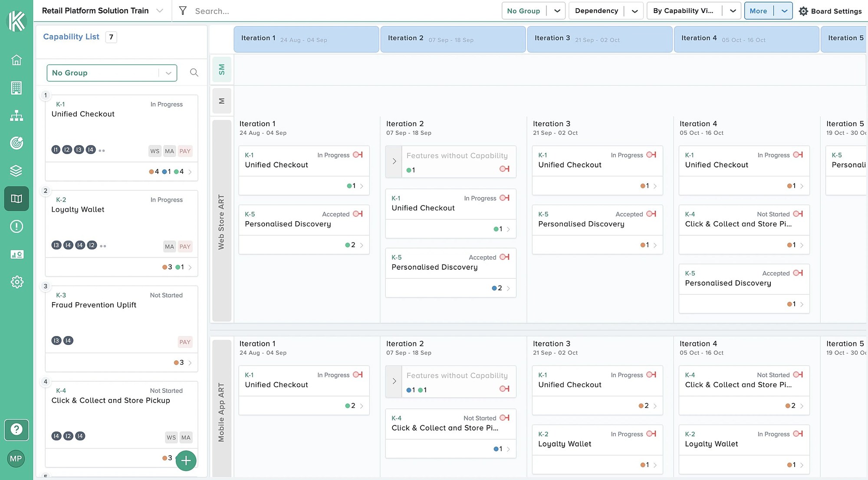Viewport: 868px width, 480px height.
Task: Click the Iteration 4 column header
Action: point(746,39)
